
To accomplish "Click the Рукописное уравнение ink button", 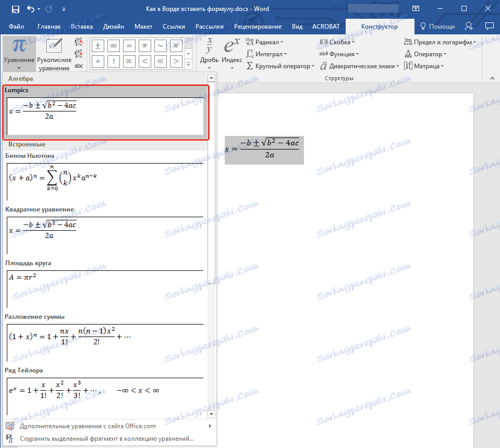I will [54, 54].
